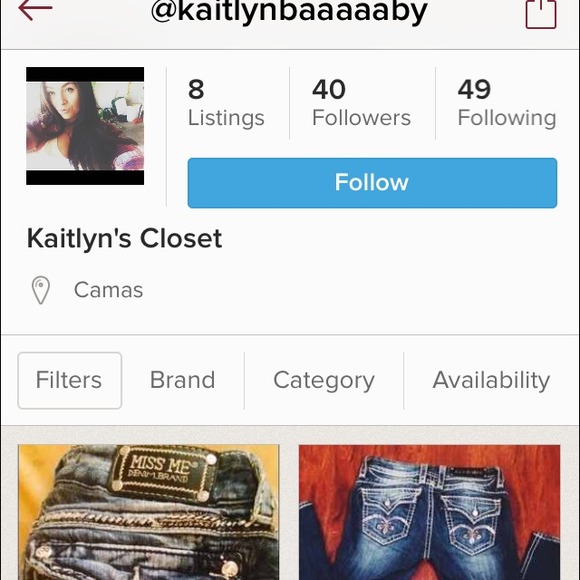Tap the @kaitlynbaaaaaby username title
The image size is (580, 580).
pyautogui.click(x=289, y=12)
